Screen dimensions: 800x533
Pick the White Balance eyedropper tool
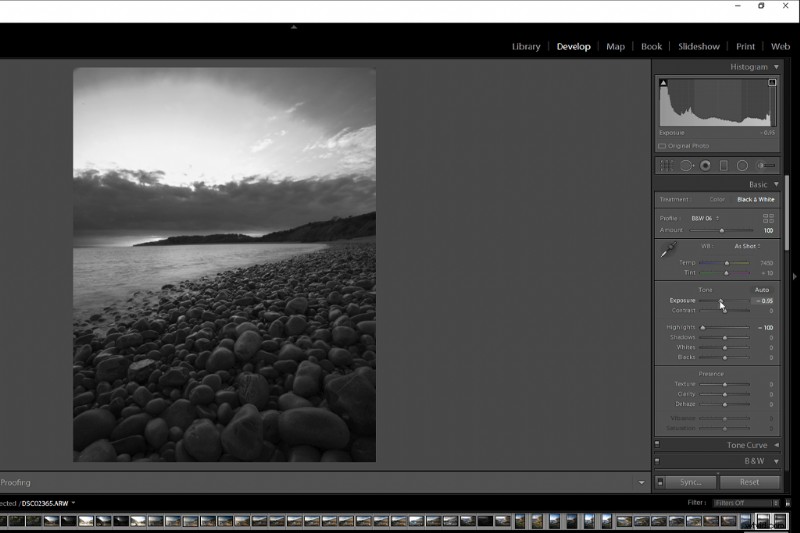coord(668,250)
